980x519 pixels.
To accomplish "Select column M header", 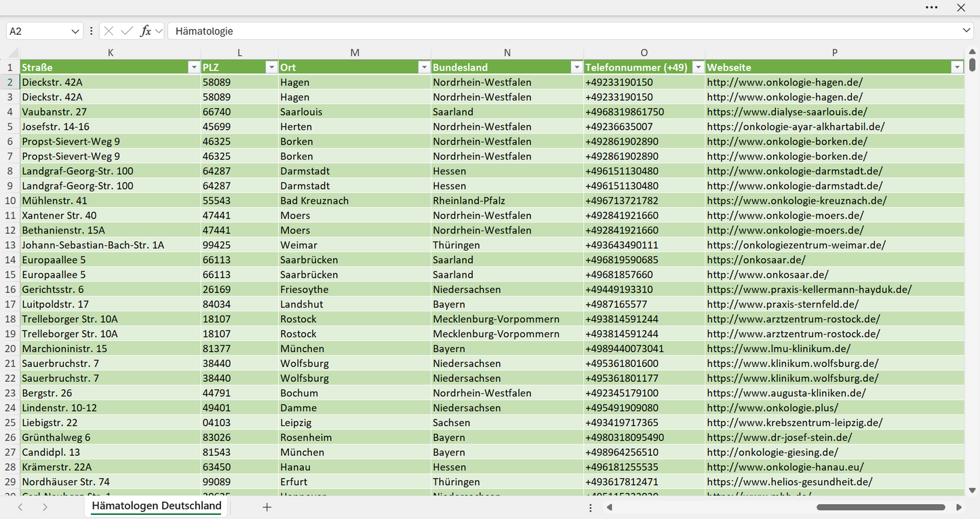I will 355,52.
